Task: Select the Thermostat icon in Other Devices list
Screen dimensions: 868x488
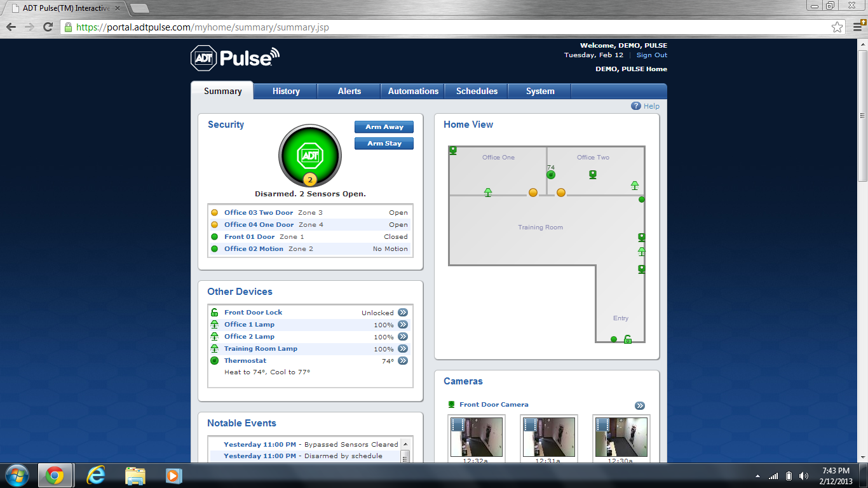Action: click(215, 360)
